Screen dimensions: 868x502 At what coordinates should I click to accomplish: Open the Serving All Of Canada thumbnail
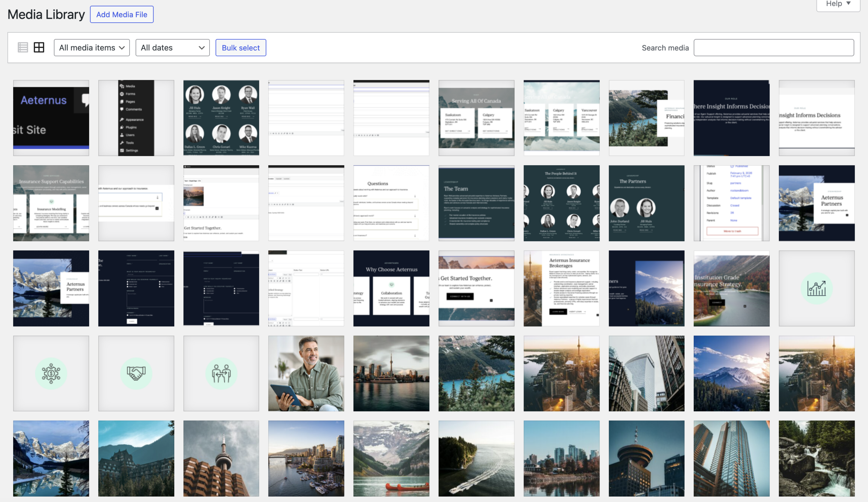476,118
